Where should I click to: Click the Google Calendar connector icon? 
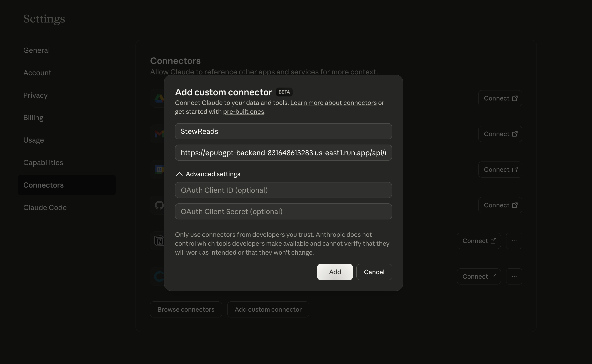click(x=159, y=170)
